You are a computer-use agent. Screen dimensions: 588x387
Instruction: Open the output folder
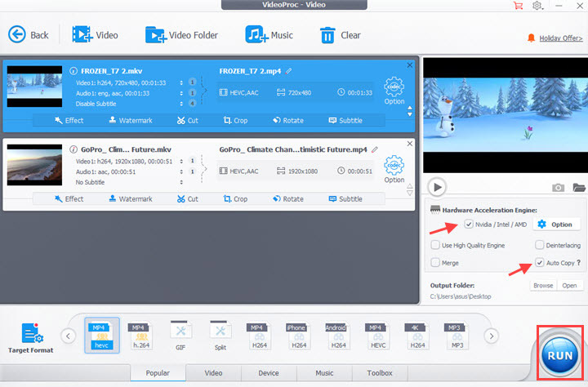click(569, 286)
